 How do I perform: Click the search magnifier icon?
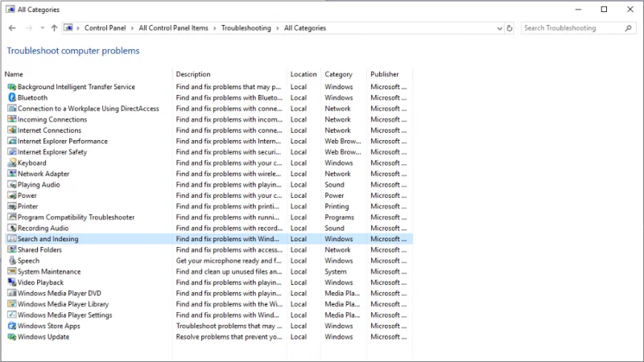coord(628,28)
